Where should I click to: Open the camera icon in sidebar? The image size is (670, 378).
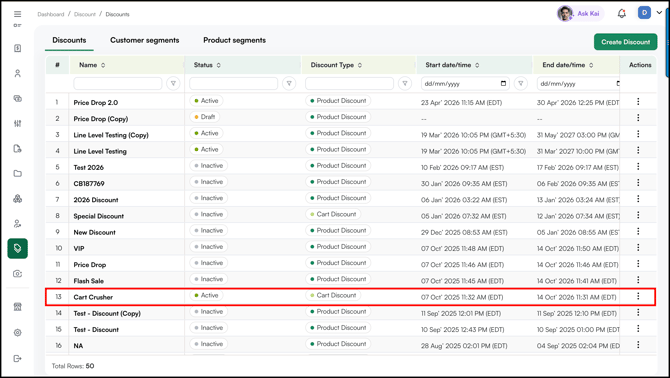18,274
